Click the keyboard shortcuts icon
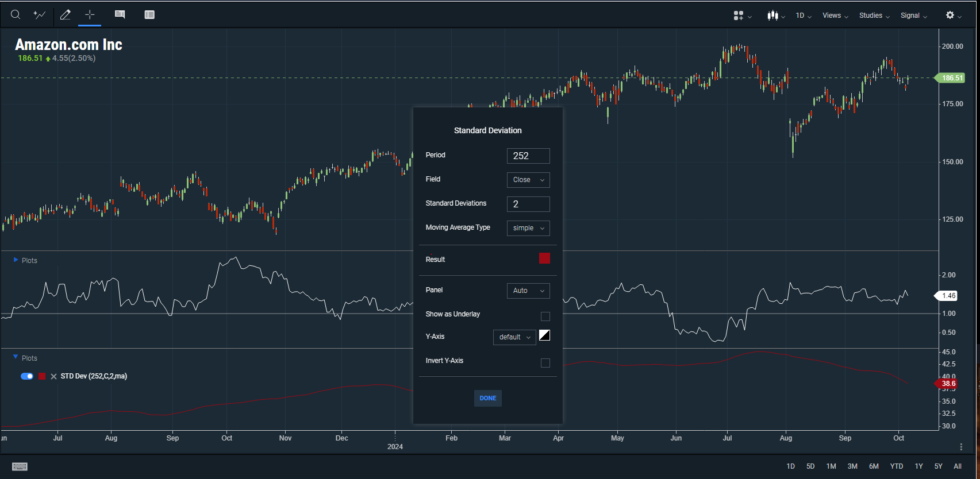 click(x=20, y=466)
